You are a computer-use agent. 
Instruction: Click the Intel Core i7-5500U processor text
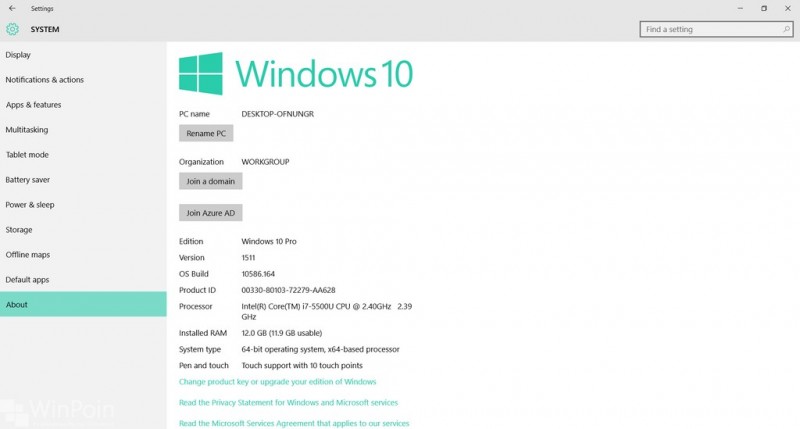click(x=327, y=311)
